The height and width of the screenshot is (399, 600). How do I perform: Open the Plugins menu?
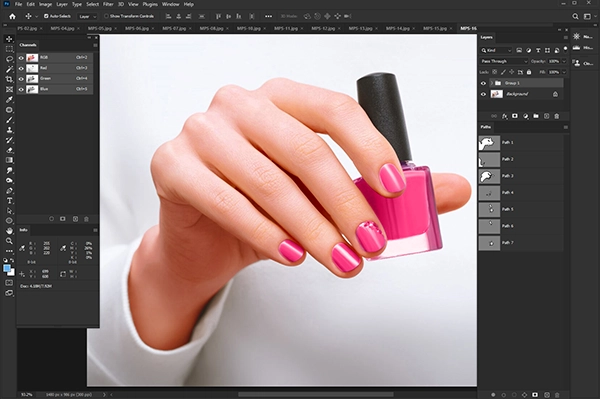[150, 4]
